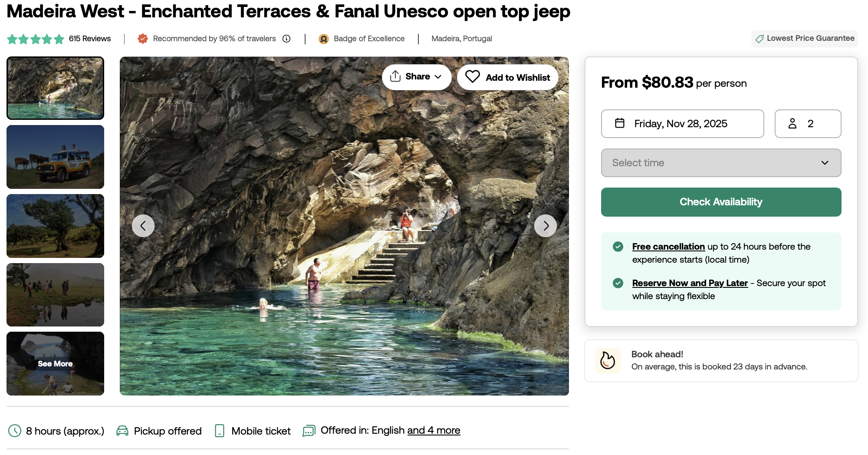Click the flame Book ahead icon
This screenshot has width=868, height=455.
(608, 360)
